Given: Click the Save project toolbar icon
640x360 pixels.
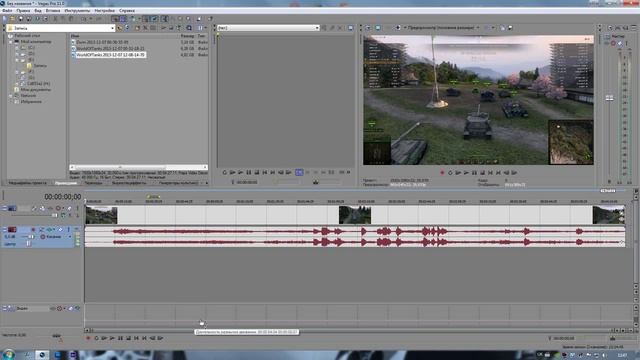Looking at the screenshot, I should pyautogui.click(x=21, y=19).
